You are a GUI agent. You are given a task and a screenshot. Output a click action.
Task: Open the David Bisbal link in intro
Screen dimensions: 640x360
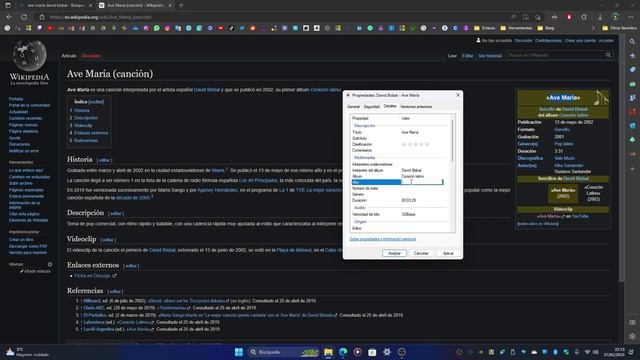[x=207, y=90]
